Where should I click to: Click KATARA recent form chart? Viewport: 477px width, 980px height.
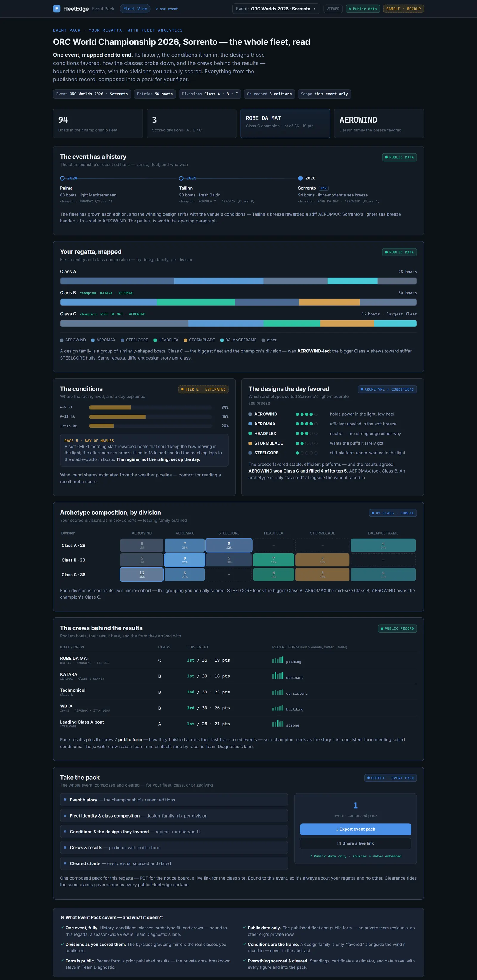[x=278, y=676]
